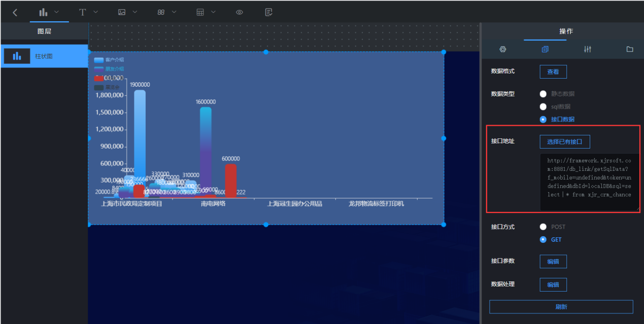Click the folder icon in the right panel
Screen dimensions: 644x324
(630, 49)
